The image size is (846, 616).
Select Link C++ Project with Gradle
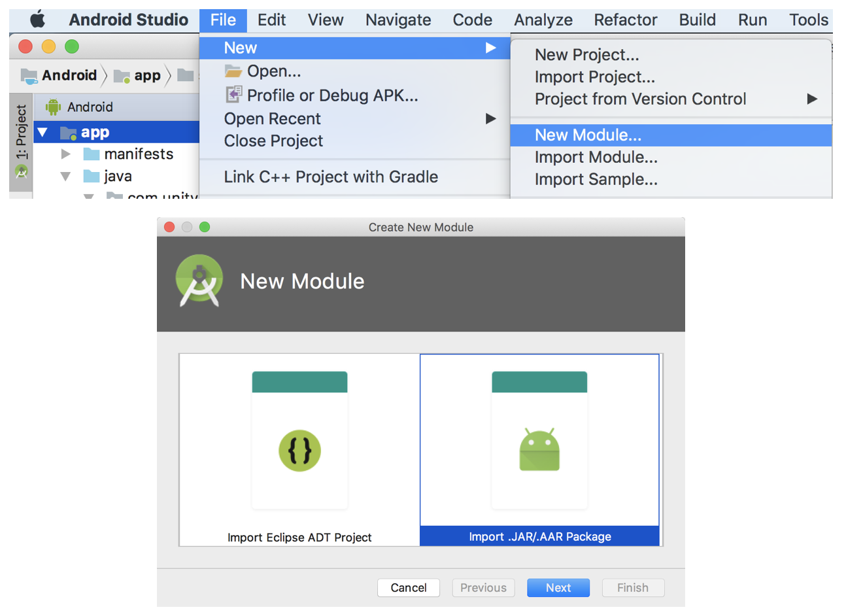(354, 177)
